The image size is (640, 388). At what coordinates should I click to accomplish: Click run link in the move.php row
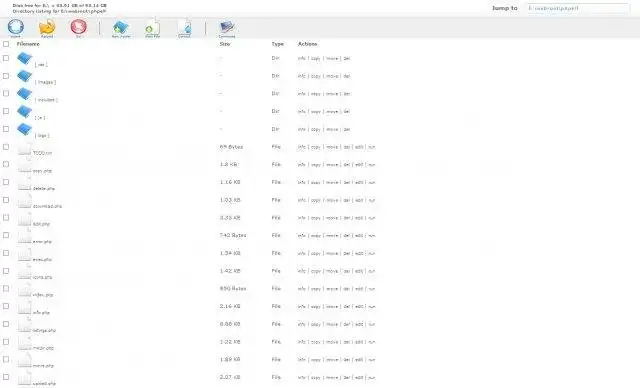[x=371, y=360]
